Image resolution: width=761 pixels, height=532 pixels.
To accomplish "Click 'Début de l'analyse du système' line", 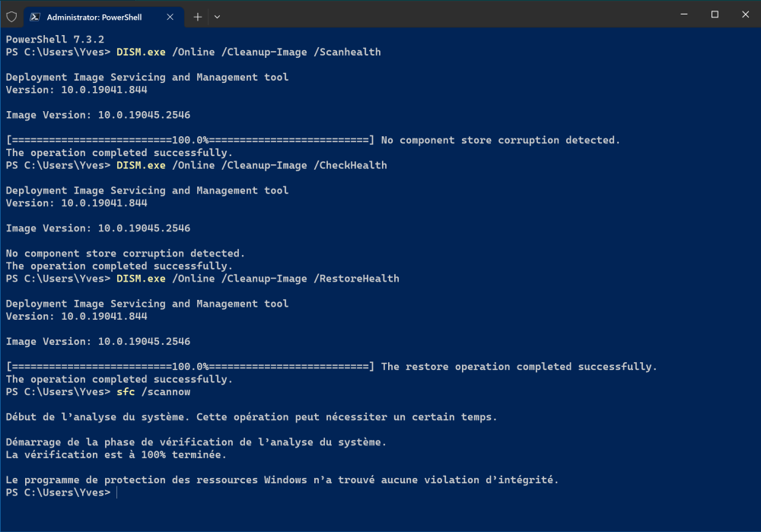I will click(x=251, y=417).
